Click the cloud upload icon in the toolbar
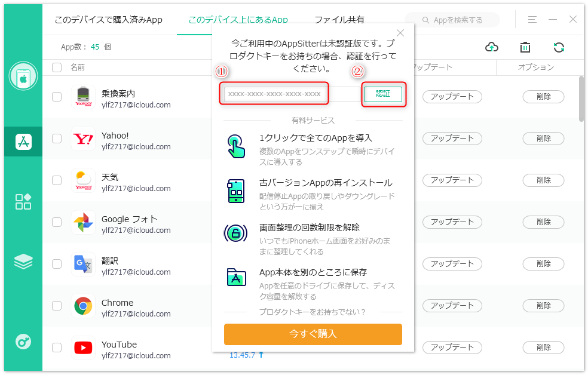This screenshot has height=375, width=588. (x=492, y=47)
